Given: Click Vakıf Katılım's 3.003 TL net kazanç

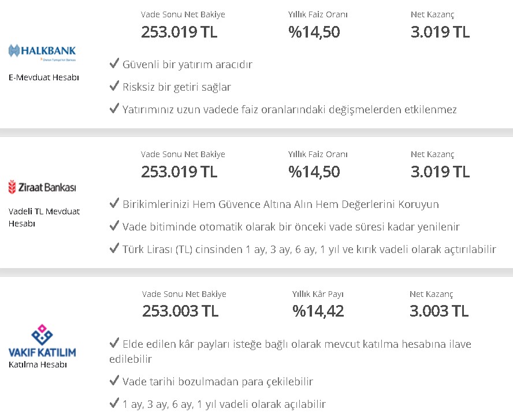Looking at the screenshot, I should pos(439,311).
